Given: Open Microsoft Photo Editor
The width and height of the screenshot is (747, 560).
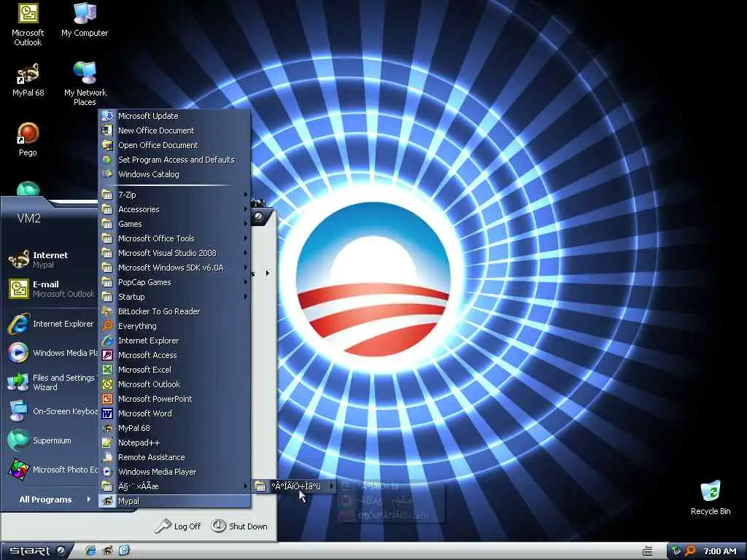Looking at the screenshot, I should tap(52, 470).
